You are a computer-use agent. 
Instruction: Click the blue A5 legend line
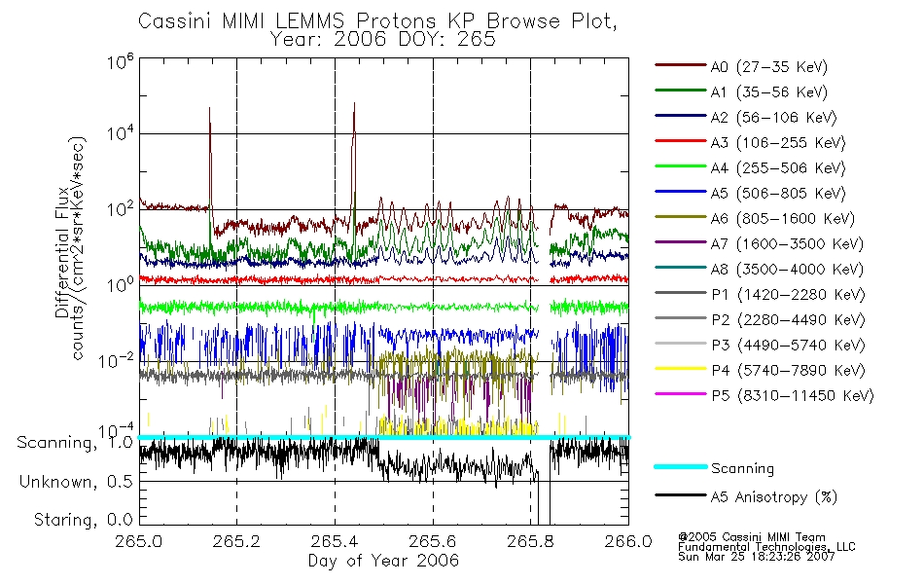tap(681, 192)
